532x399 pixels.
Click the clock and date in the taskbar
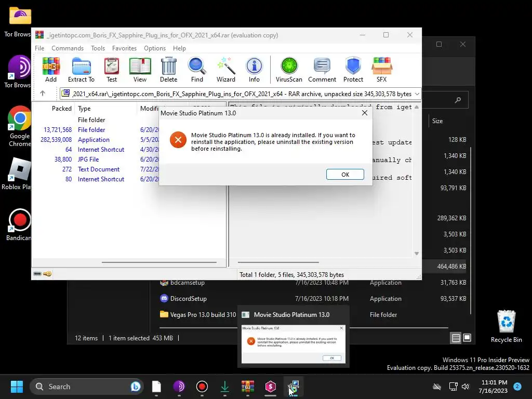coord(493,387)
